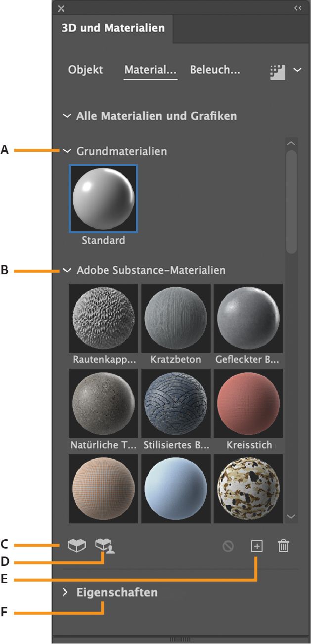Select the Natürliche T... material thumbnail

(x=103, y=403)
